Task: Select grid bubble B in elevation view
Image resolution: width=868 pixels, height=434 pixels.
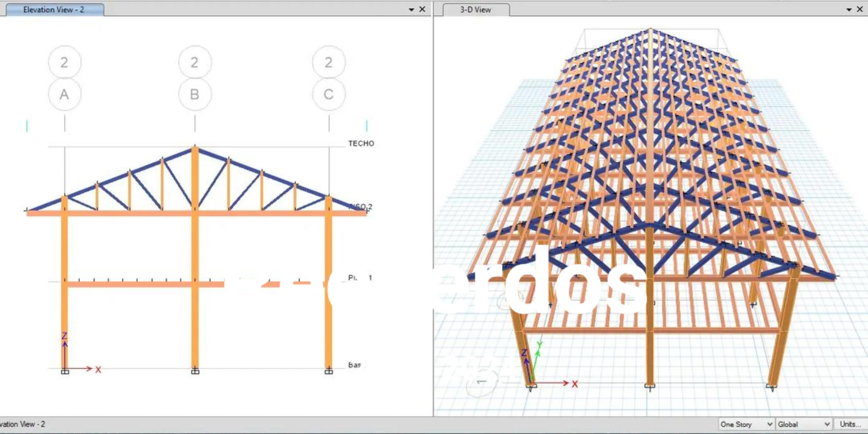Action: coord(195,94)
